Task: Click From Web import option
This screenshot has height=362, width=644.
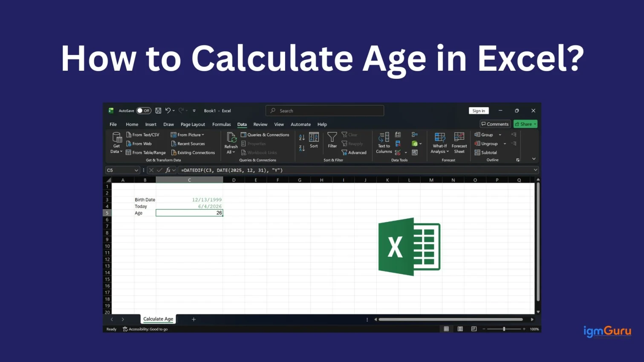Action: coord(139,144)
